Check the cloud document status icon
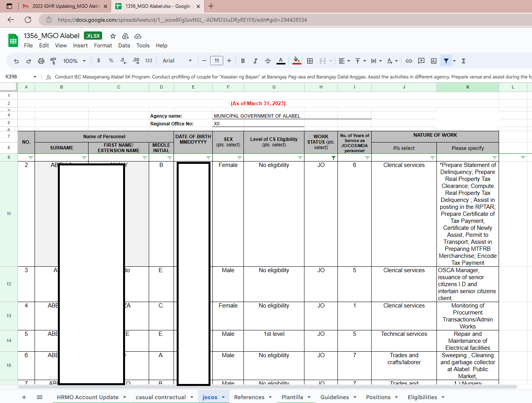Screen dimensions: 532x403 click(x=138, y=36)
